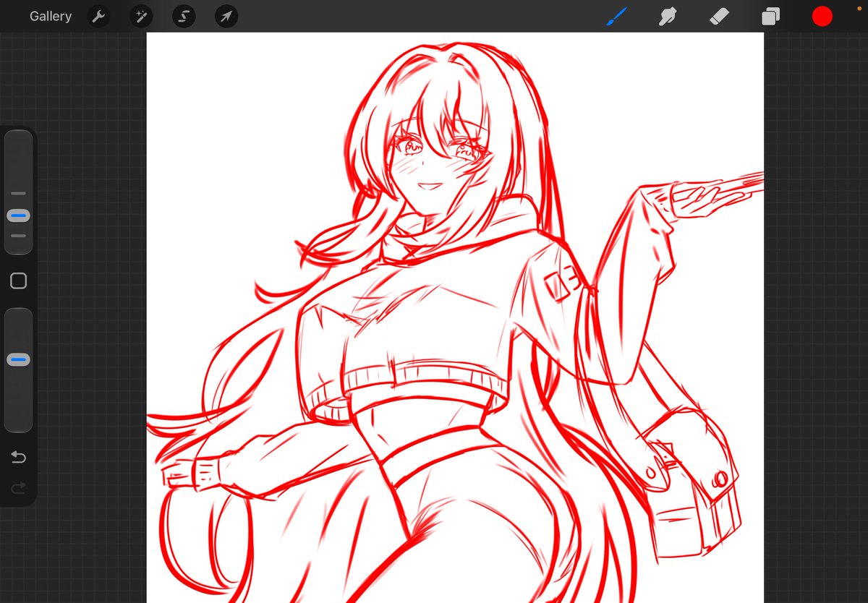Open the Gallery
The height and width of the screenshot is (603, 868).
(x=51, y=16)
